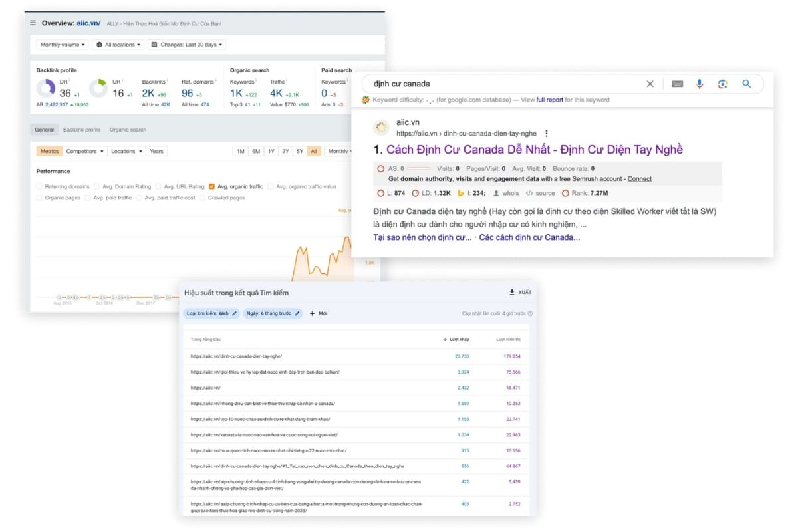Click the Lượt hiển thị column header

pos(509,340)
